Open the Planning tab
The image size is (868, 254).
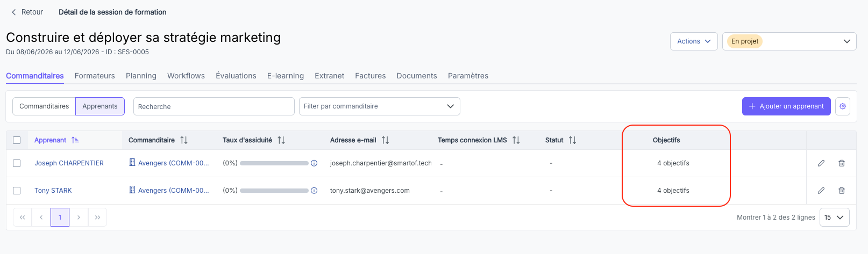[141, 76]
